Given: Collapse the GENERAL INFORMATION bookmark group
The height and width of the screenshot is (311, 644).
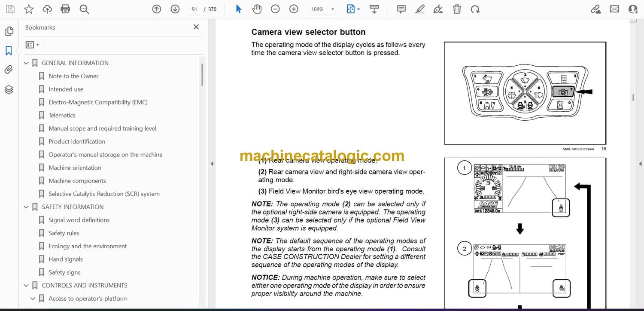Looking at the screenshot, I should tap(26, 63).
